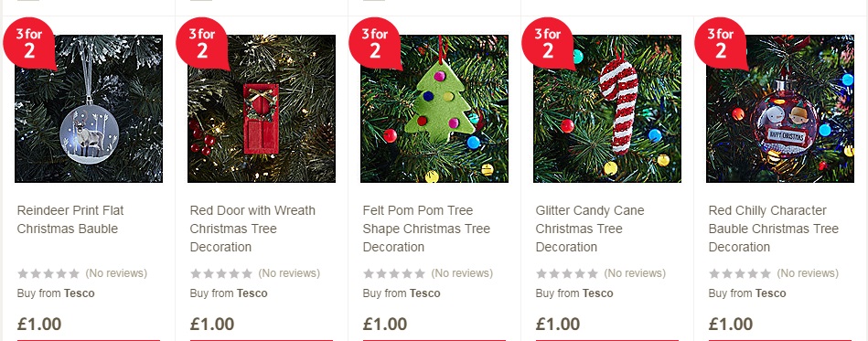The width and height of the screenshot is (868, 341).
Task: View the Glitter Candy Cane photo
Action: pyautogui.click(x=606, y=109)
